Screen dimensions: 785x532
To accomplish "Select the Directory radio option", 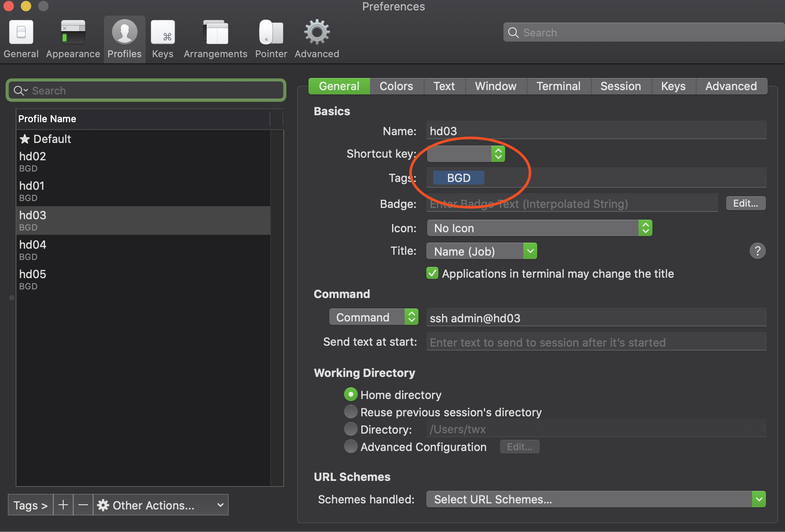I will click(351, 429).
